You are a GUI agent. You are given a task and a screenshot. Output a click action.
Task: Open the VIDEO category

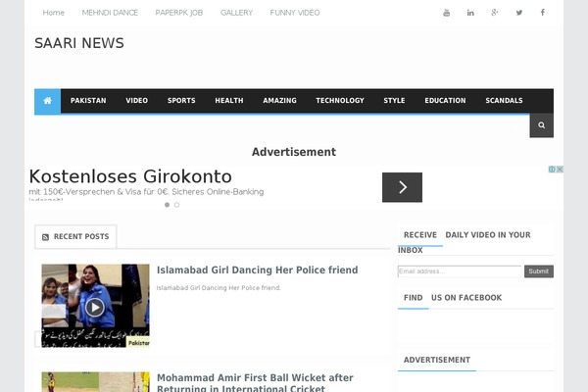click(x=136, y=101)
